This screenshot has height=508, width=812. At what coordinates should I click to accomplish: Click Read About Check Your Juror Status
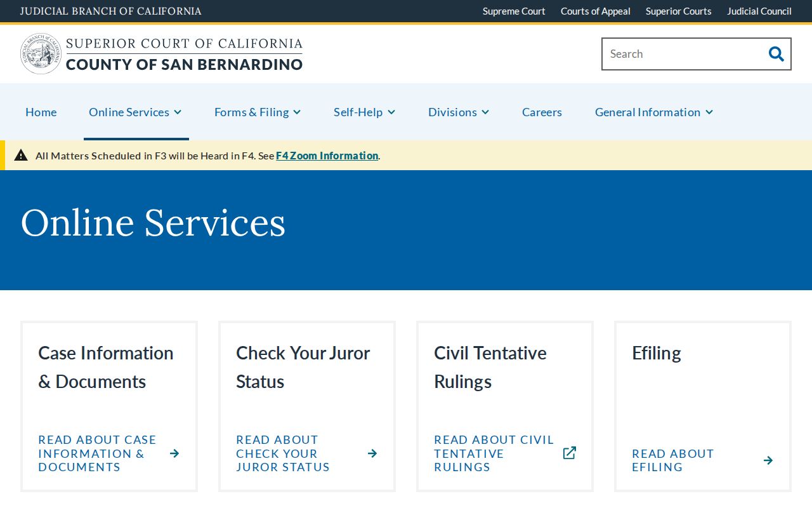pos(283,453)
